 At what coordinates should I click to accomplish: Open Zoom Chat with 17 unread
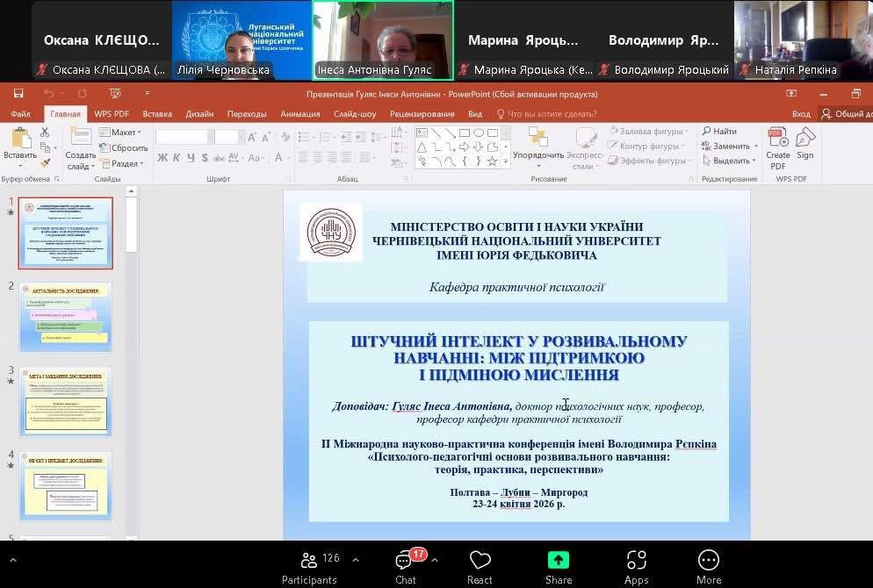tap(406, 568)
